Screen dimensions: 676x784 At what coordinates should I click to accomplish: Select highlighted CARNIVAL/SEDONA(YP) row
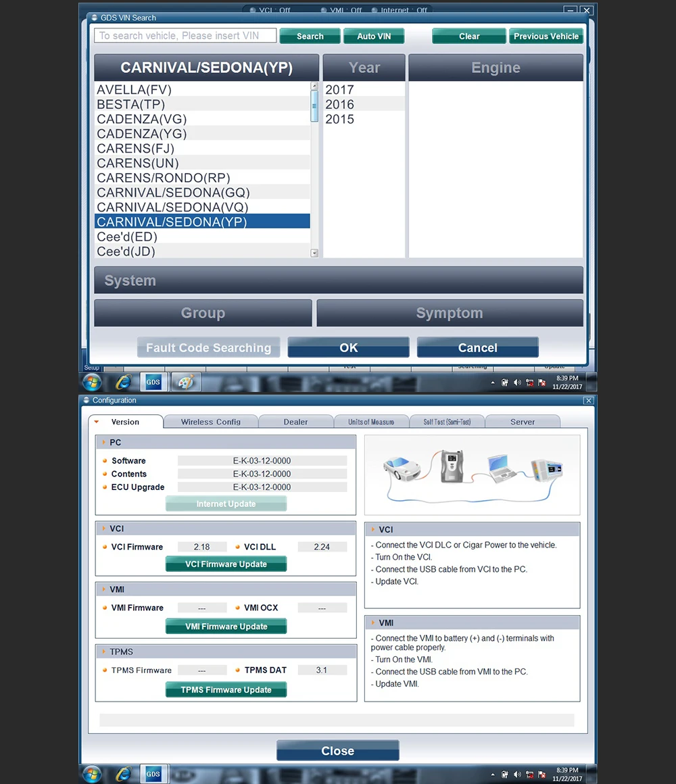[202, 222]
